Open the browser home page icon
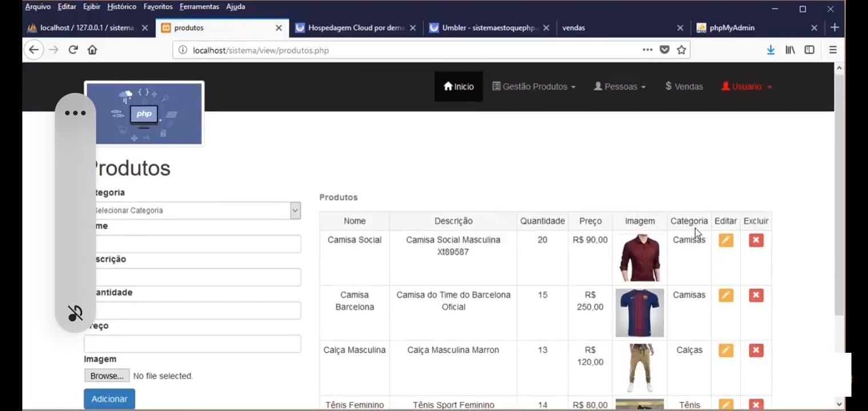 click(92, 50)
